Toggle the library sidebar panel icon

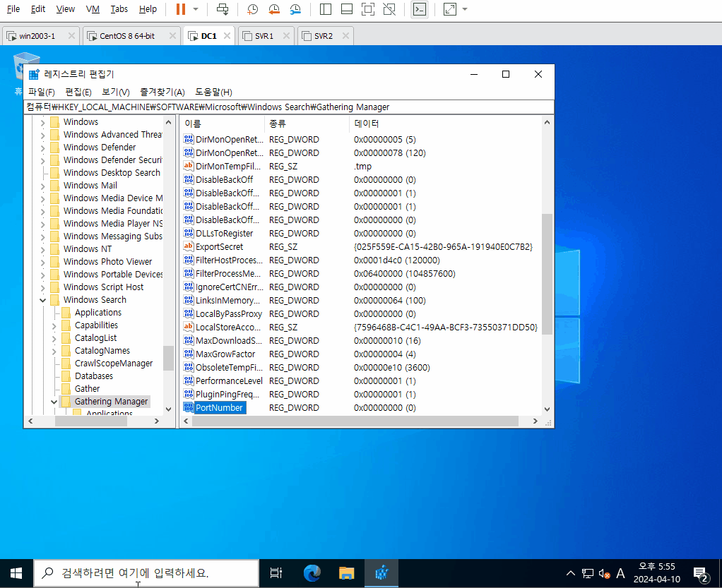click(326, 9)
